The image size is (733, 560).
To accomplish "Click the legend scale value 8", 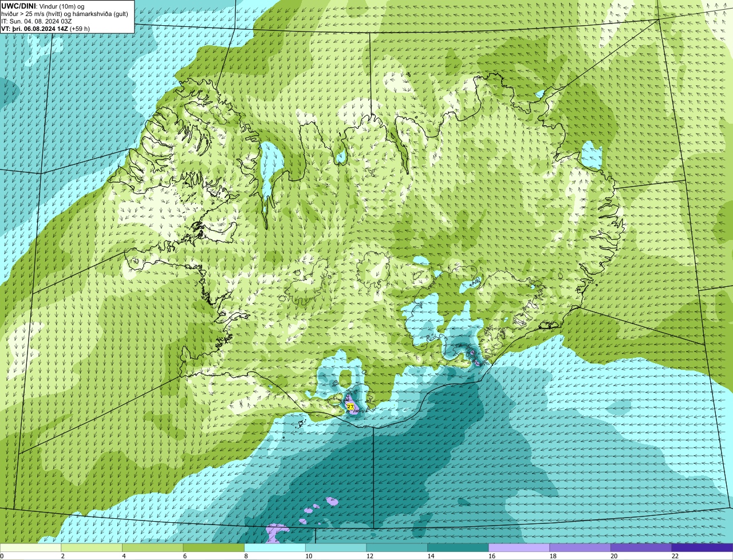I will click(x=246, y=556).
